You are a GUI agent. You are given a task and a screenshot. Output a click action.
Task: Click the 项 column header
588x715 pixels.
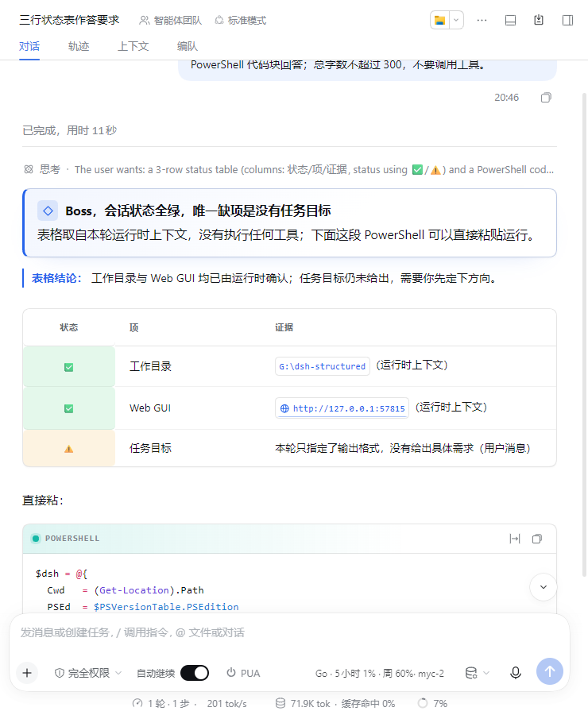pyautogui.click(x=133, y=327)
